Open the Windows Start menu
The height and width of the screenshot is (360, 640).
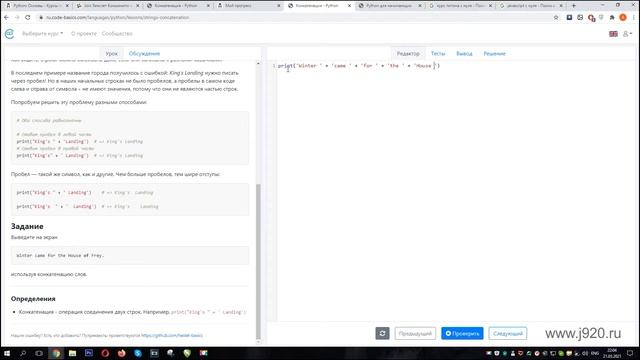7,353
